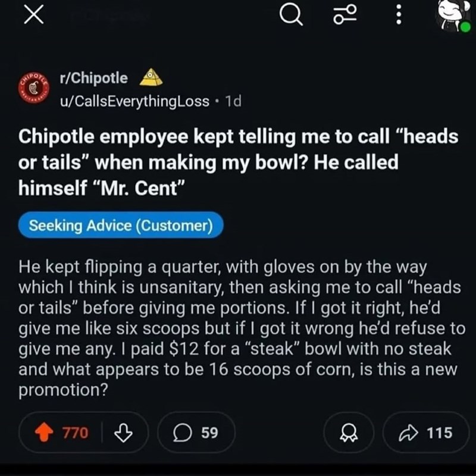Screen dimensions: 476x476
Task: Filter by Seeking Advice (Customer) flair
Action: pos(121,226)
